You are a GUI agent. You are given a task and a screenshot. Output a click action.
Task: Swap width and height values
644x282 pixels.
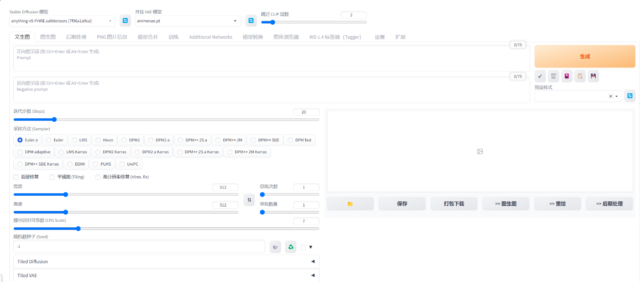(249, 200)
